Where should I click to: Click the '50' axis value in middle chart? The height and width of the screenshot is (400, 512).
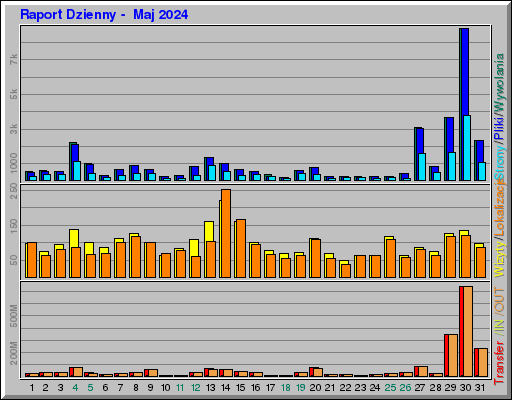pos(13,260)
